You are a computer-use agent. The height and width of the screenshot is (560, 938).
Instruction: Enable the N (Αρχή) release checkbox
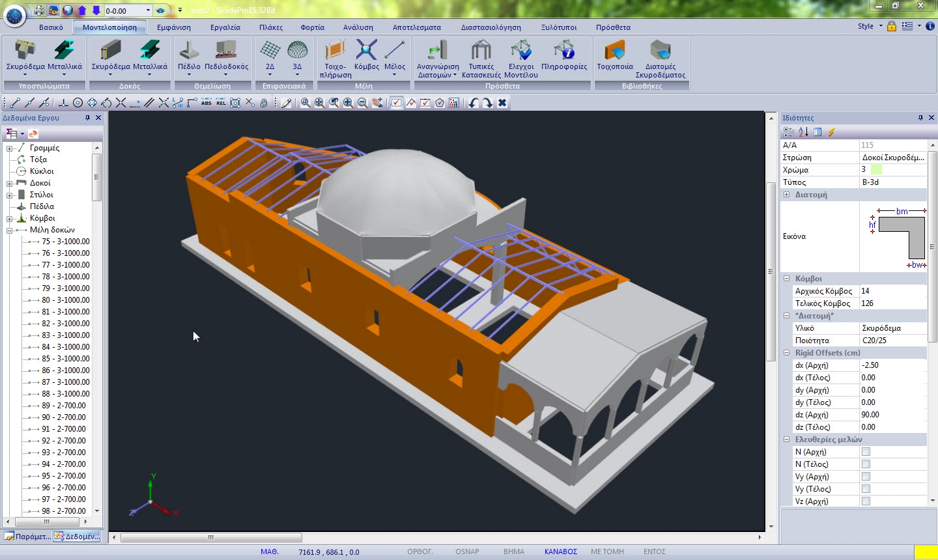pos(866,452)
